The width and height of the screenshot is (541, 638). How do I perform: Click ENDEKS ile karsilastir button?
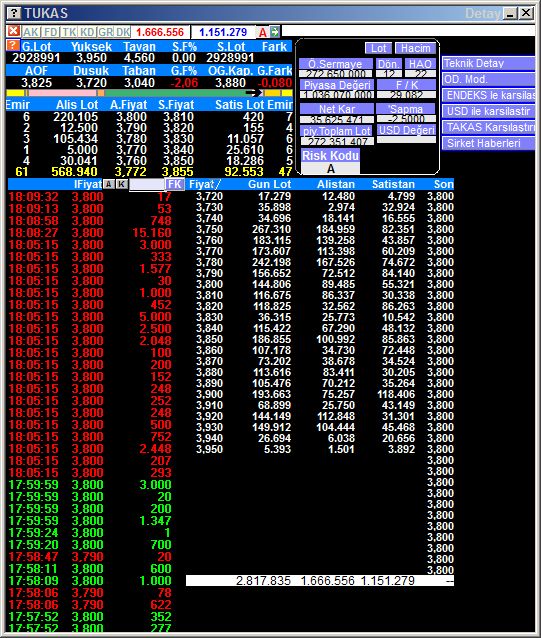point(488,95)
